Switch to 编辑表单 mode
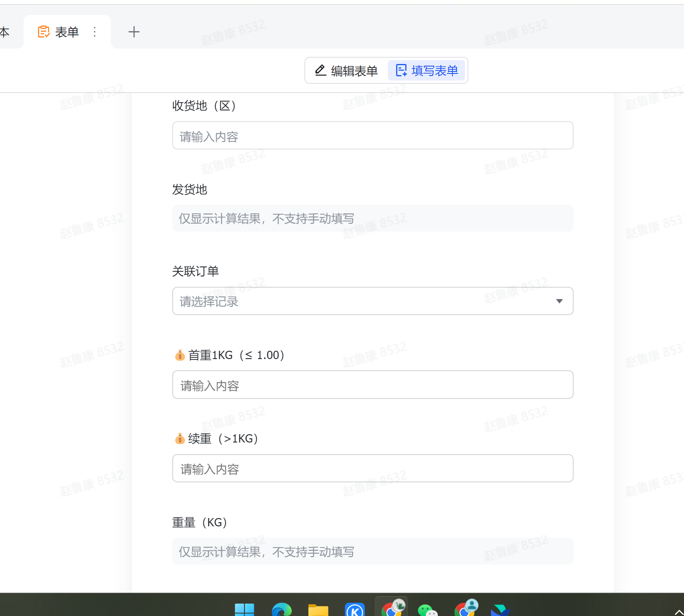684x616 pixels. [x=347, y=71]
